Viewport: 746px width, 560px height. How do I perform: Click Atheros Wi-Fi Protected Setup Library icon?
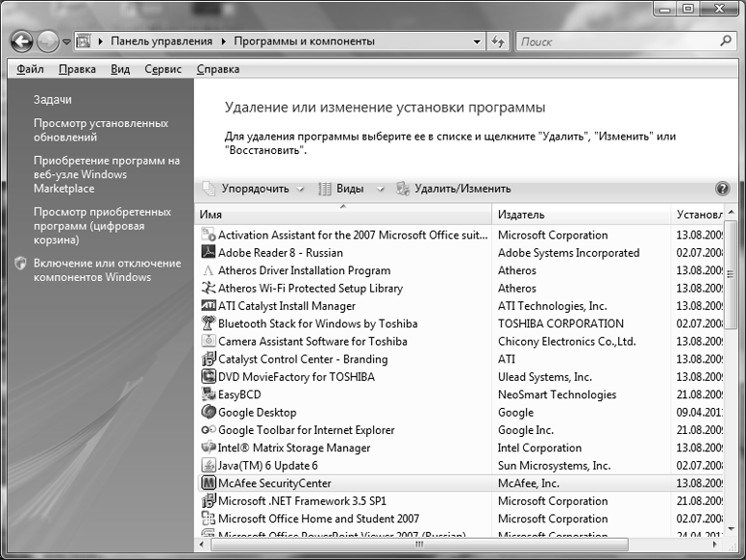point(208,288)
